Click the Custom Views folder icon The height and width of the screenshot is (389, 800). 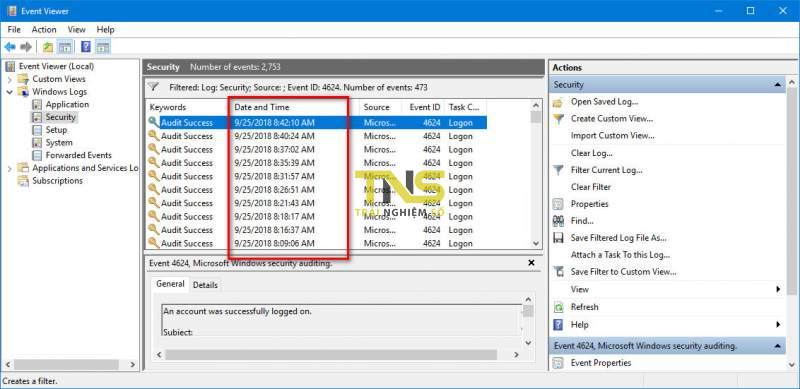click(x=23, y=79)
